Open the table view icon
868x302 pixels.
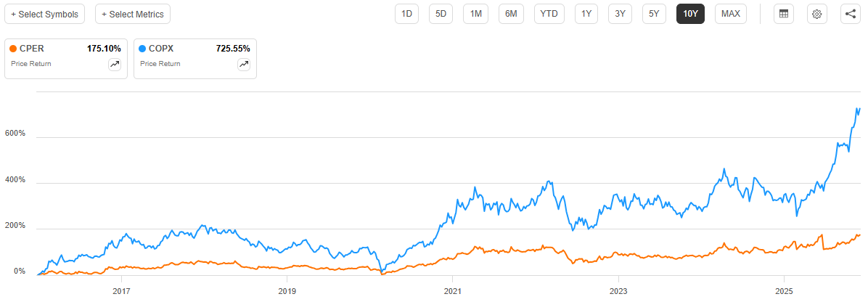point(783,14)
